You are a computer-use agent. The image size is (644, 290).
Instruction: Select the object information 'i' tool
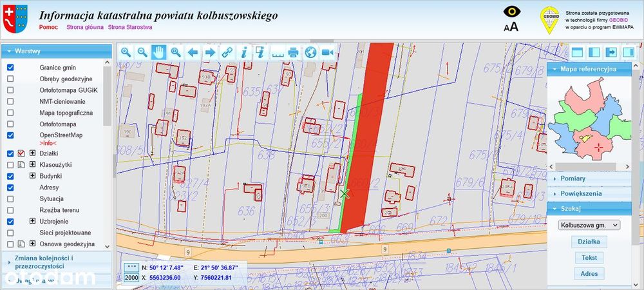point(243,52)
